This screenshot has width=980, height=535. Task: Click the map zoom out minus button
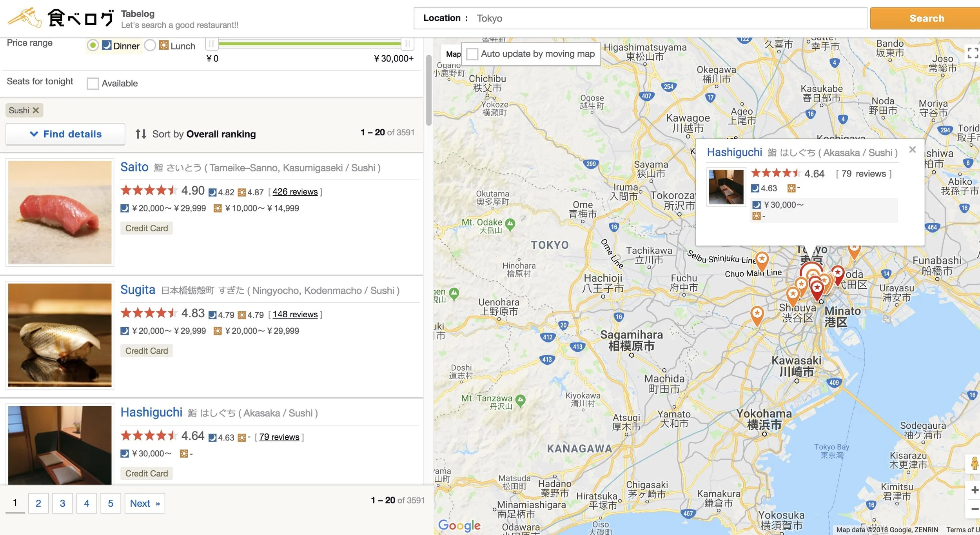[974, 509]
